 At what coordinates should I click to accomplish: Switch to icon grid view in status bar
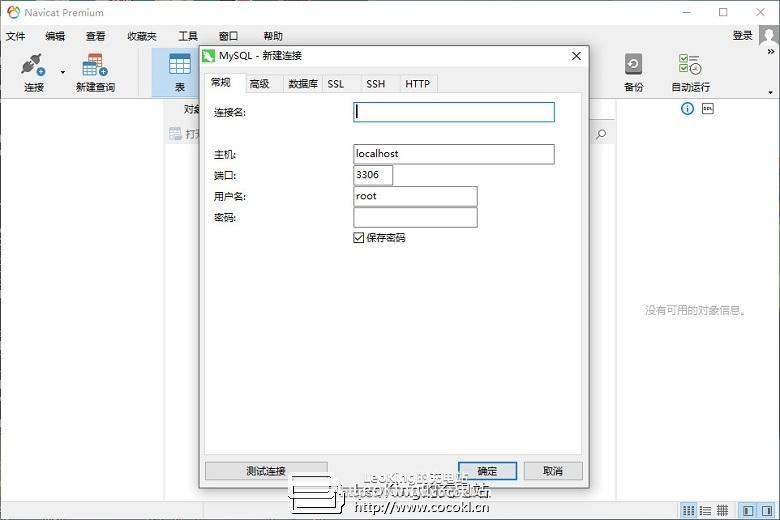[x=688, y=511]
